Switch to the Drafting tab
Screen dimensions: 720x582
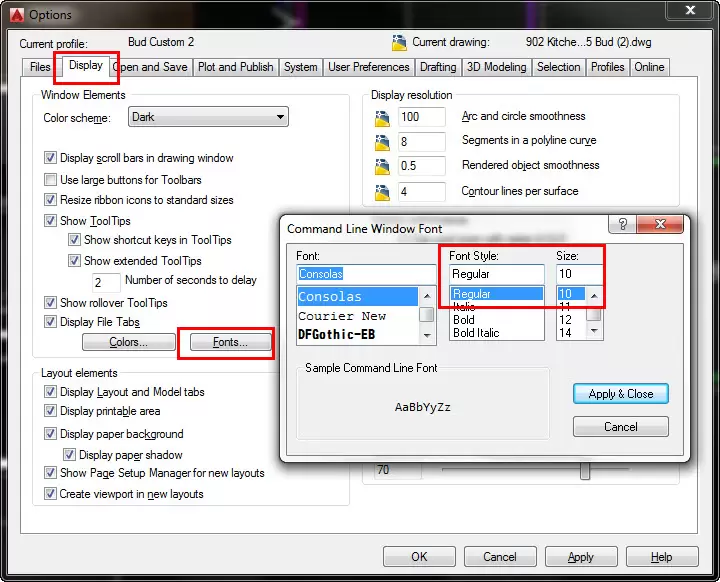[438, 67]
